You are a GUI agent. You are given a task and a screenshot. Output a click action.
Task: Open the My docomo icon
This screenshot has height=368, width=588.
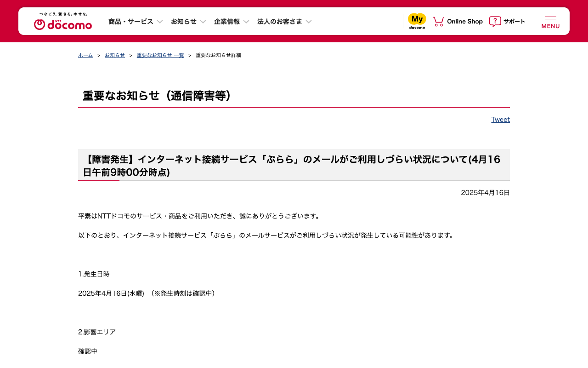click(x=417, y=21)
